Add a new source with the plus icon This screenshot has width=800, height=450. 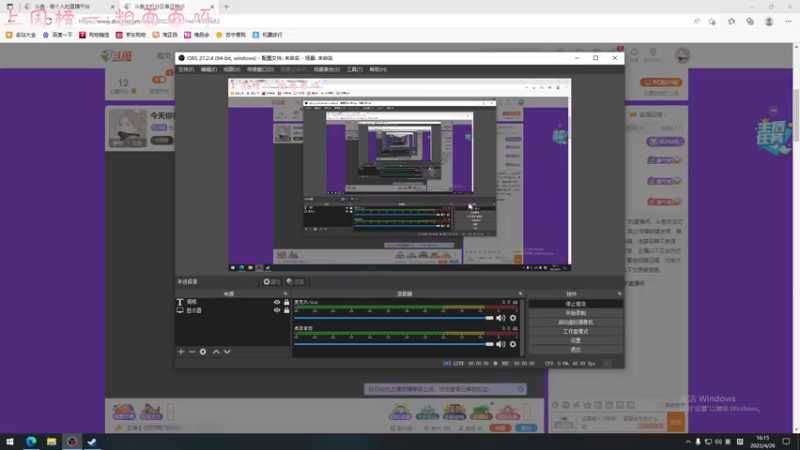(x=181, y=352)
